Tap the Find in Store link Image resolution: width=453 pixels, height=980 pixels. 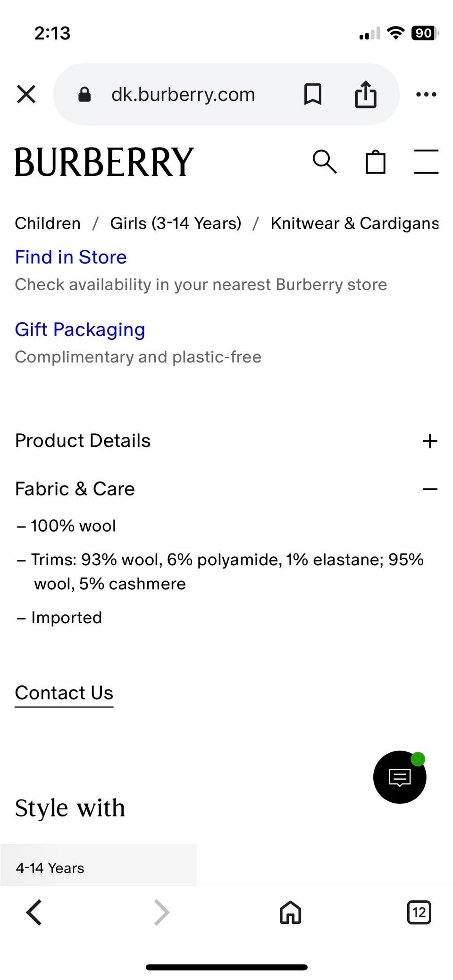click(x=71, y=257)
